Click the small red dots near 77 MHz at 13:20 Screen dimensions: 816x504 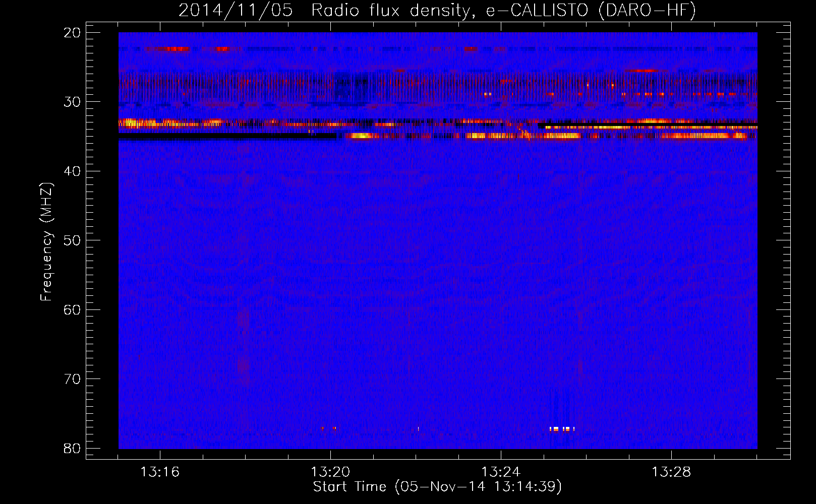pyautogui.click(x=328, y=428)
